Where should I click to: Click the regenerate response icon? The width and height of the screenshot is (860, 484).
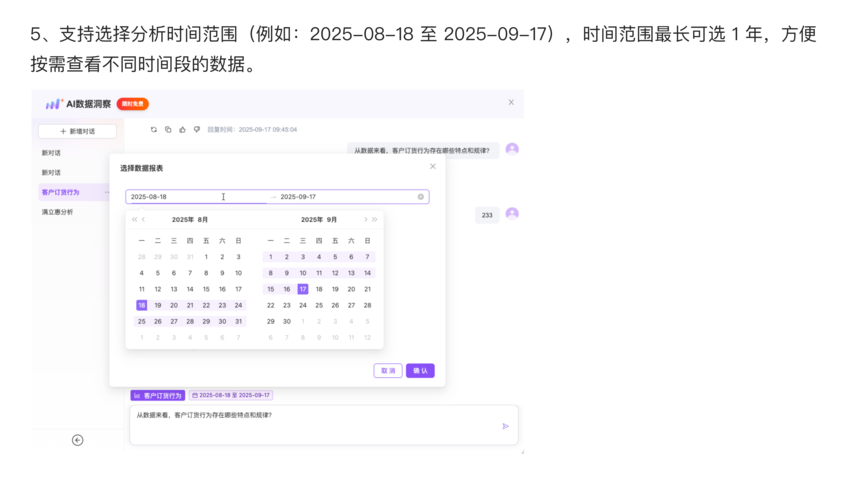(x=153, y=130)
